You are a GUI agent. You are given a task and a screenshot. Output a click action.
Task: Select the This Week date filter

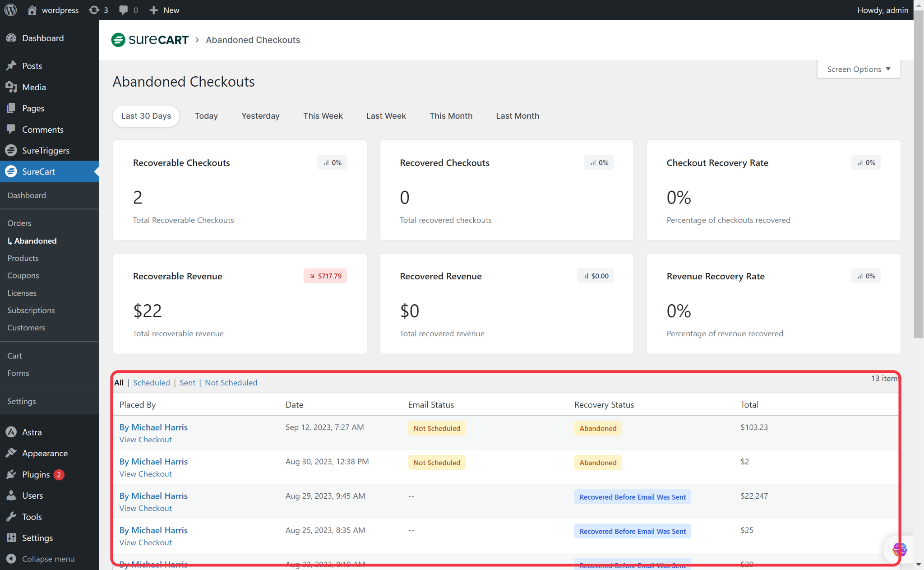323,116
